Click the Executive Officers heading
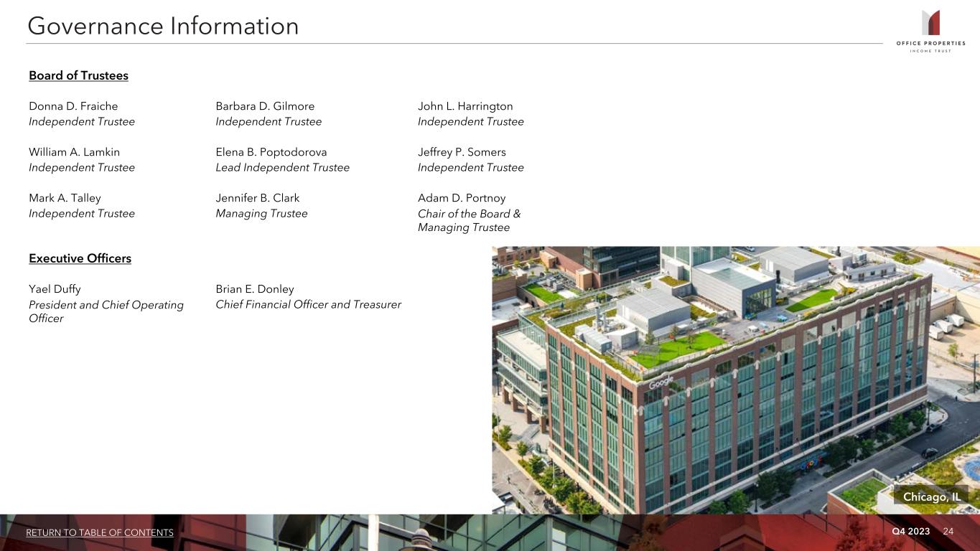Image resolution: width=980 pixels, height=551 pixels. coord(80,258)
